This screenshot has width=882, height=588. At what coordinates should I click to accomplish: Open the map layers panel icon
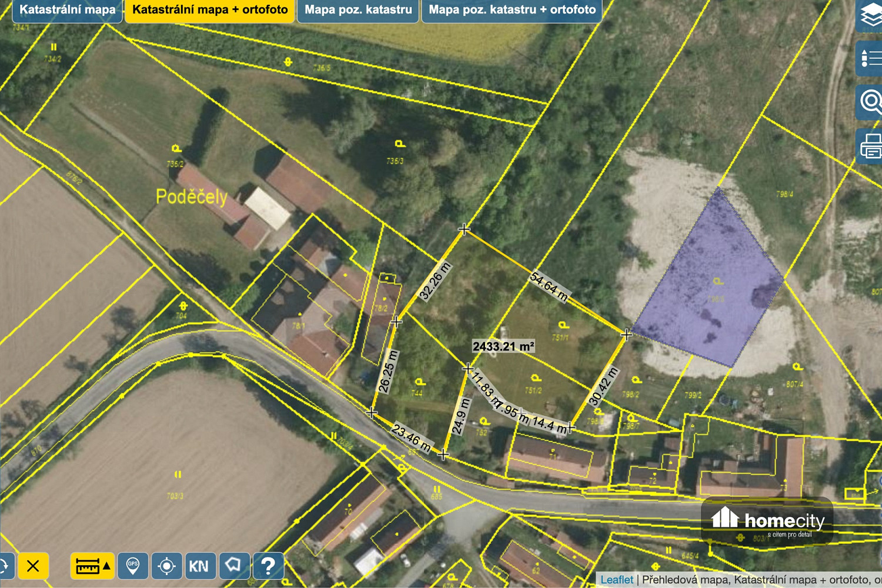870,15
